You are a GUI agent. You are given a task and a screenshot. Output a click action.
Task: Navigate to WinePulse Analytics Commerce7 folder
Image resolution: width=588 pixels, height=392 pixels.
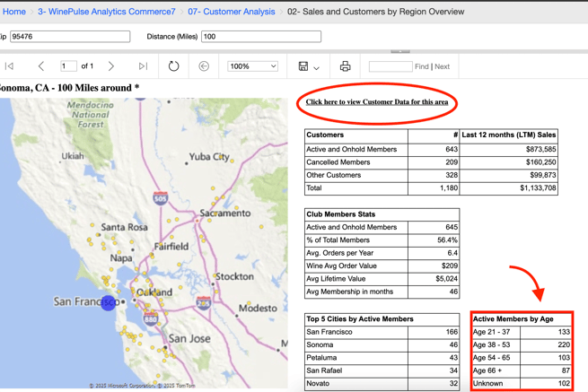tap(106, 12)
